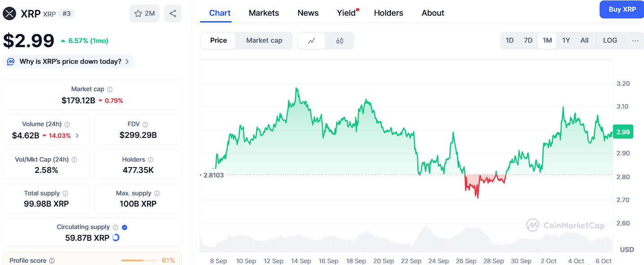Screen dimensions: 644x265
Task: Switch to the Holders tab
Action: (x=388, y=13)
